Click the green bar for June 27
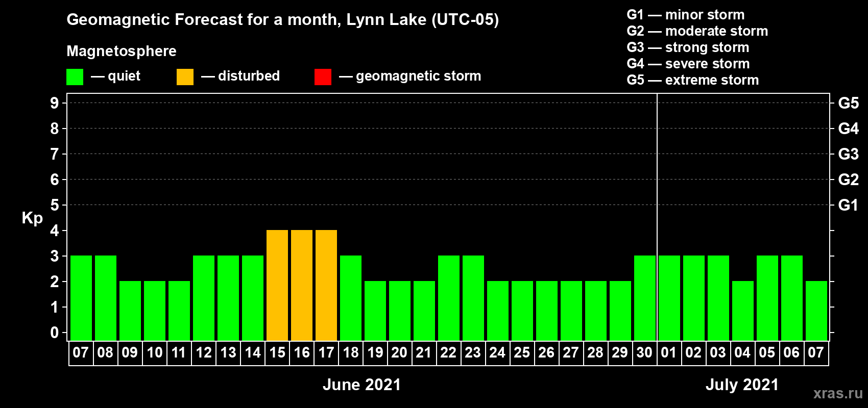 click(x=571, y=311)
